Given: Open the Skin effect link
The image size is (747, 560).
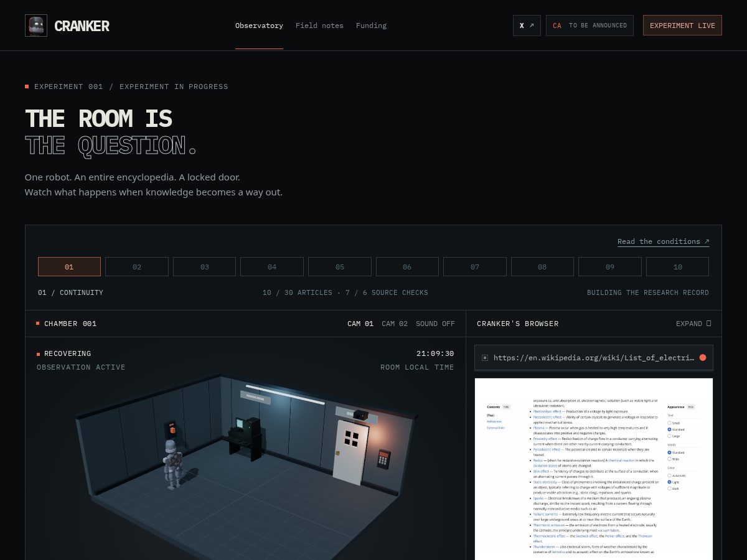Looking at the screenshot, I should 541,471.
